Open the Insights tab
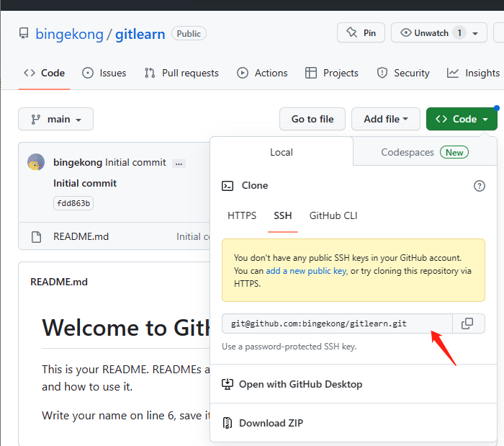Screen dimensions: 504x446 [474, 73]
